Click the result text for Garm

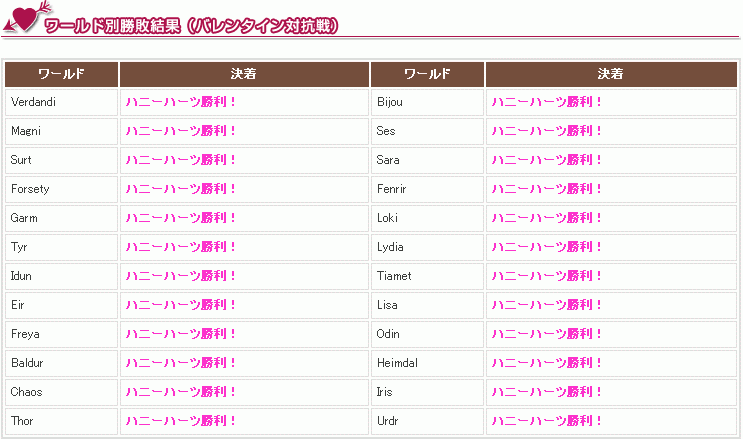(181, 218)
